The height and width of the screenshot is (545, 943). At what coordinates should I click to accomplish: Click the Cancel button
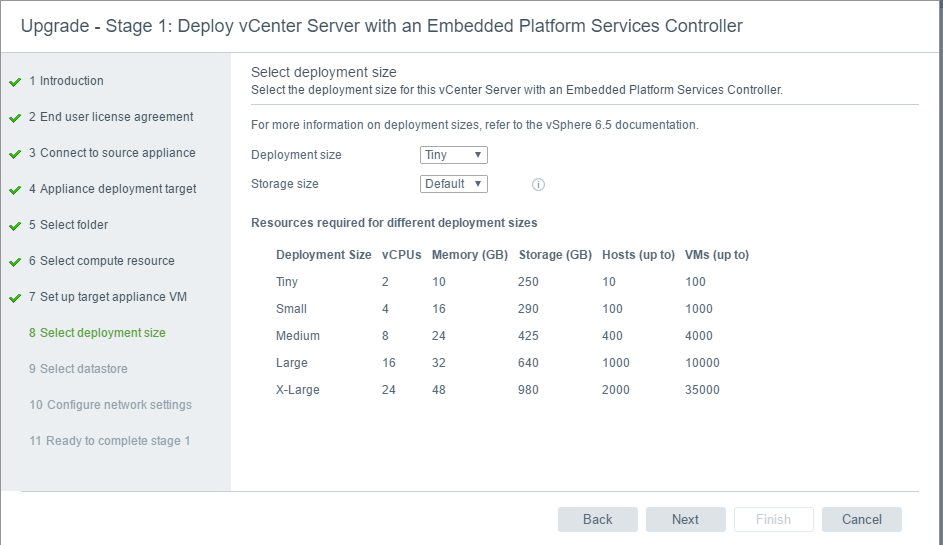(x=862, y=519)
